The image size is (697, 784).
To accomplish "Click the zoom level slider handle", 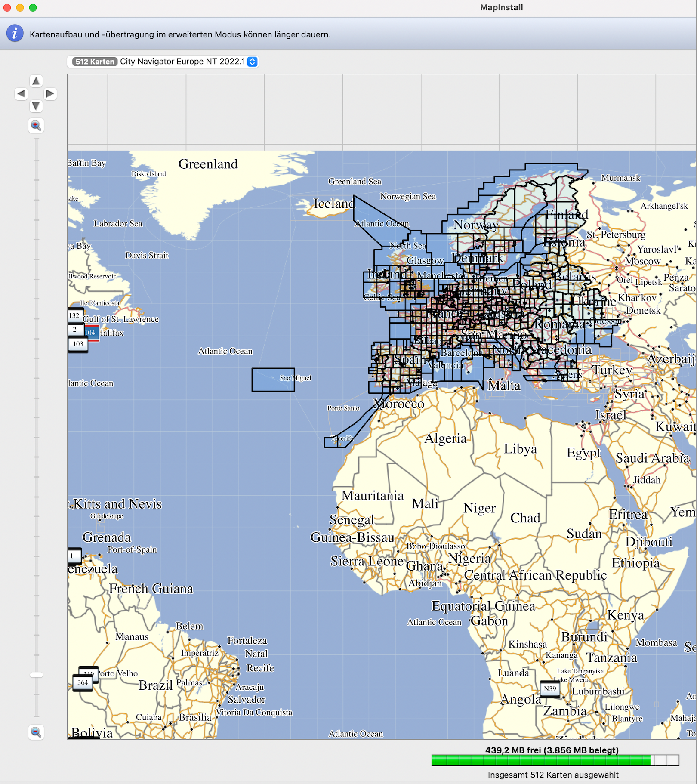I will pos(37,675).
